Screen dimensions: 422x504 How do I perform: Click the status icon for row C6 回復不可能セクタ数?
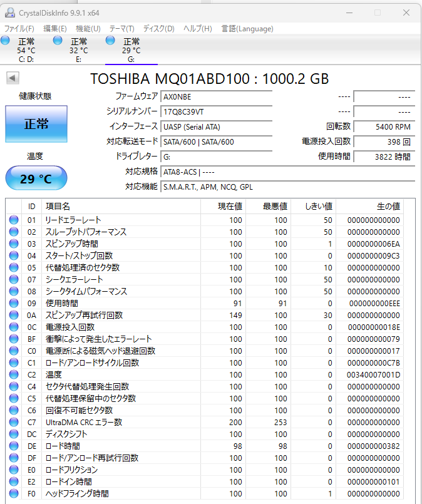point(14,410)
